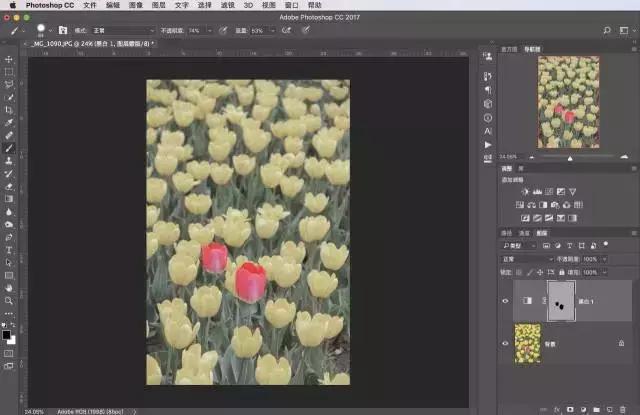This screenshot has width=640, height=415.
Task: Open the brush blending mode dropdown
Action: (x=124, y=31)
